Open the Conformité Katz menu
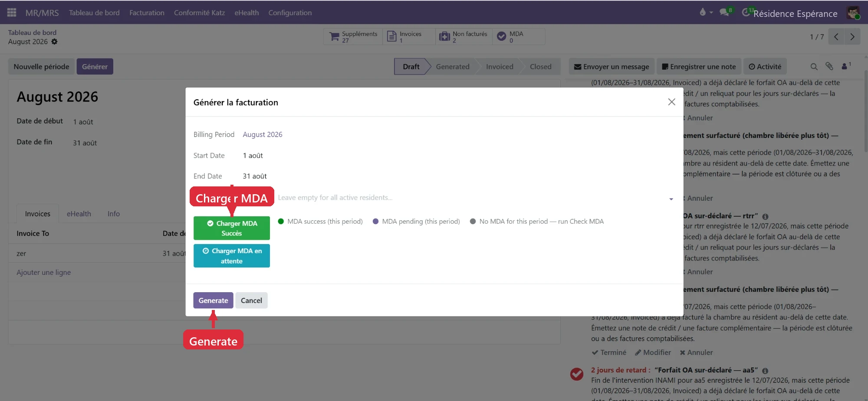 [x=199, y=13]
